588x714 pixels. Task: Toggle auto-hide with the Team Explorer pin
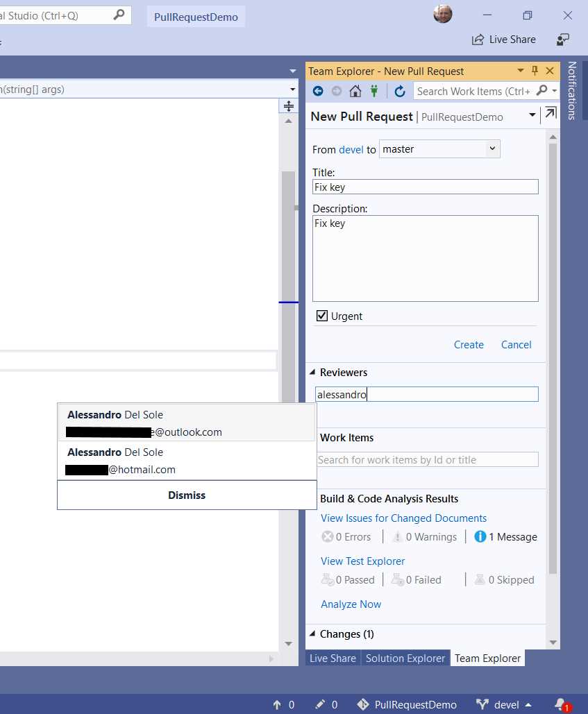click(x=535, y=71)
